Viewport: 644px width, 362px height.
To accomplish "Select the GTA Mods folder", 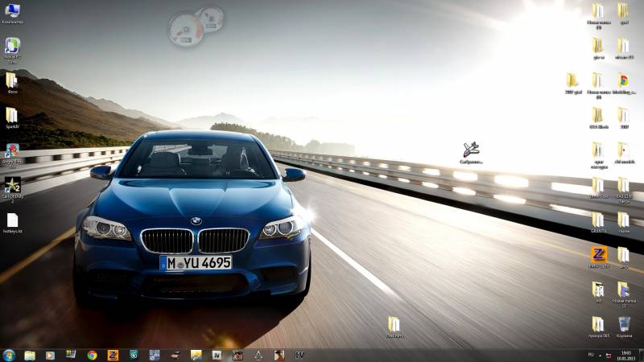I will pos(598,117).
